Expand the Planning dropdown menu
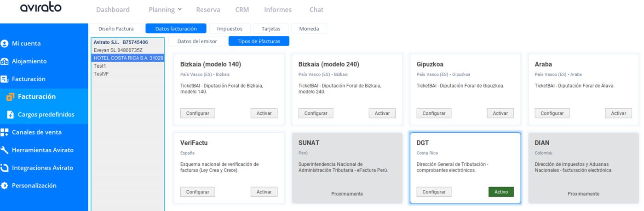 (165, 9)
